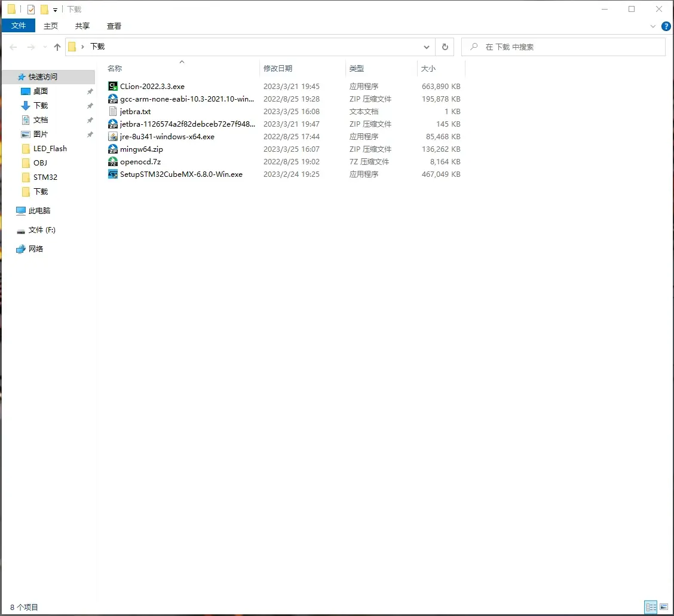The height and width of the screenshot is (616, 674).
Task: Click the SetupSTM32CubeMX installer icon
Action: (112, 174)
